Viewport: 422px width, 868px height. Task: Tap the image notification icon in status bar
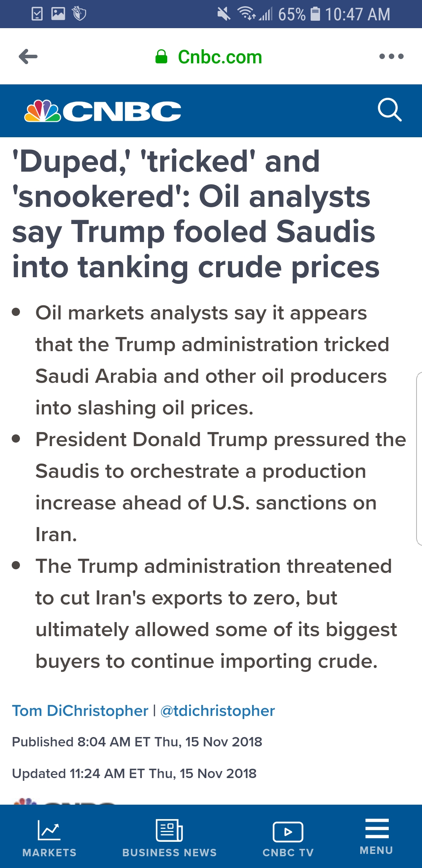coord(58,14)
